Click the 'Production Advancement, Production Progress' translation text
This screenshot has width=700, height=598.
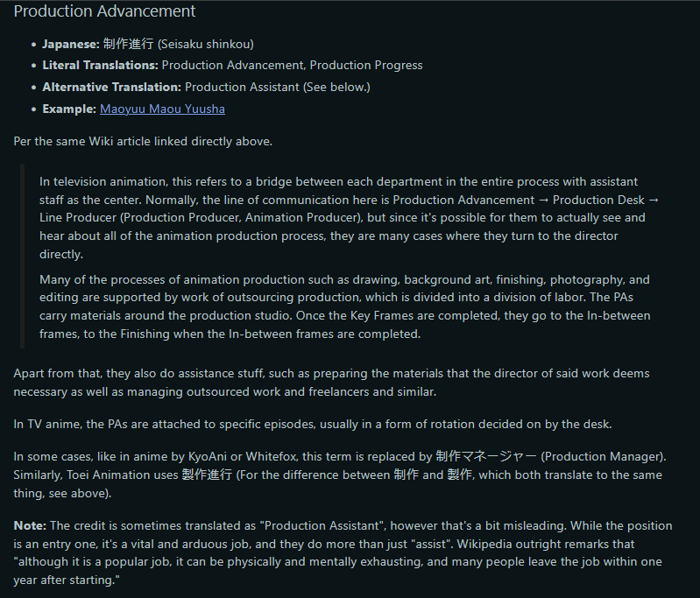point(292,65)
